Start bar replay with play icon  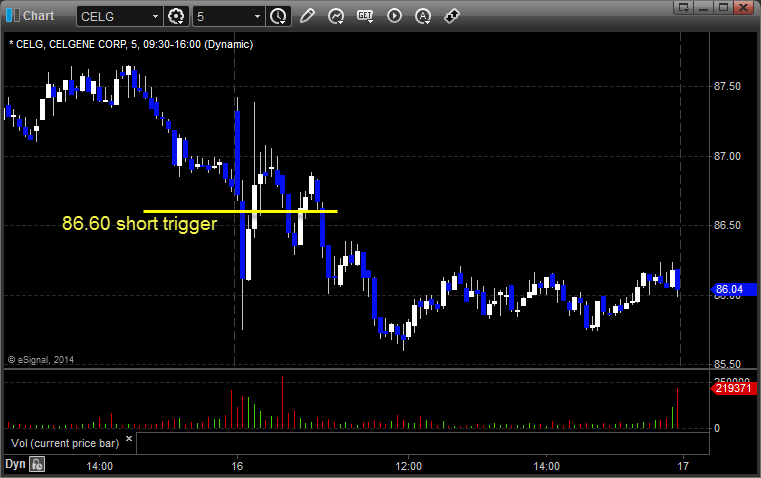pos(394,16)
